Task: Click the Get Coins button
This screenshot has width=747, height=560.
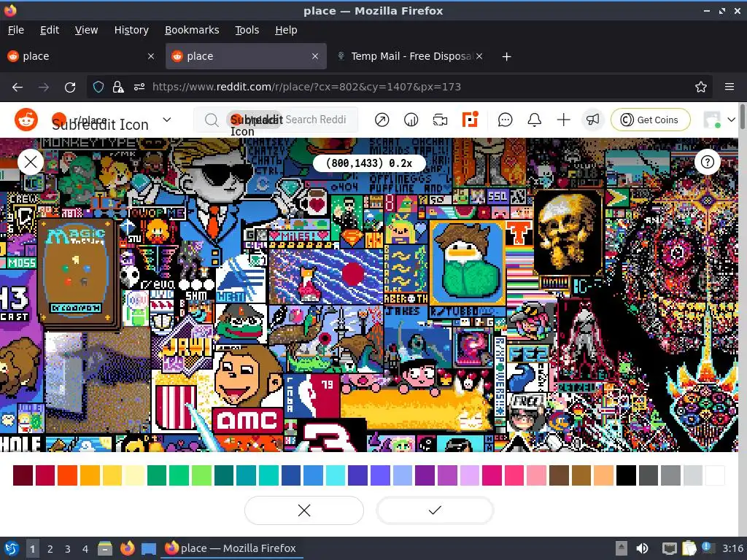Action: pos(650,120)
